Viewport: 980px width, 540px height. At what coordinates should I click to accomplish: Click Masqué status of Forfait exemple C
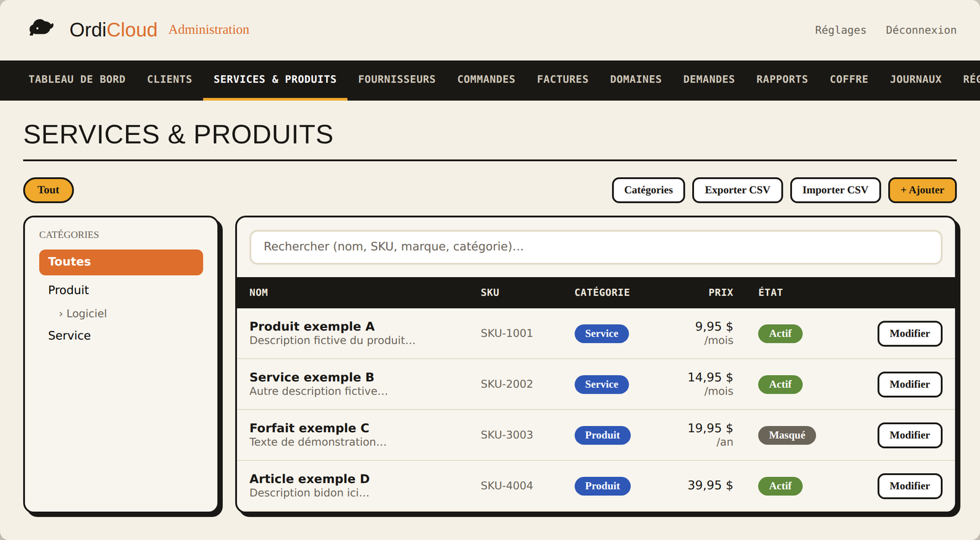[787, 435]
